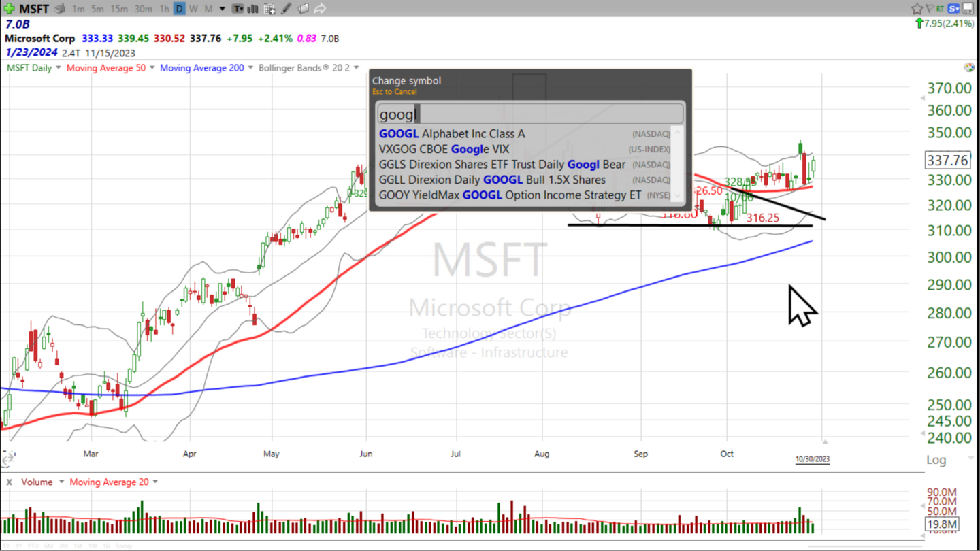Click the 337.76 current price label

tap(947, 161)
